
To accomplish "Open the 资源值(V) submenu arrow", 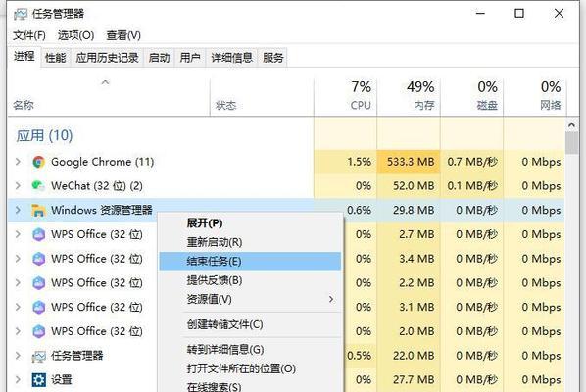I will (x=331, y=299).
